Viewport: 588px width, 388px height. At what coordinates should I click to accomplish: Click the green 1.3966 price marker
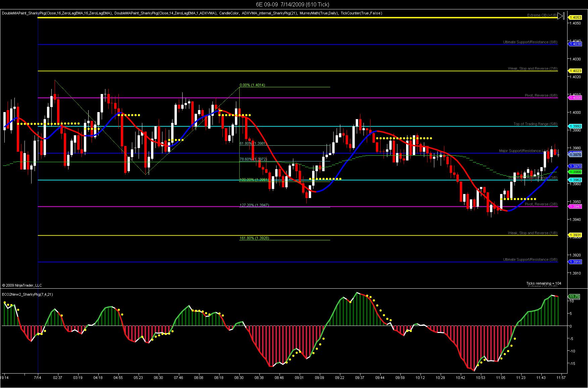pyautogui.click(x=575, y=172)
